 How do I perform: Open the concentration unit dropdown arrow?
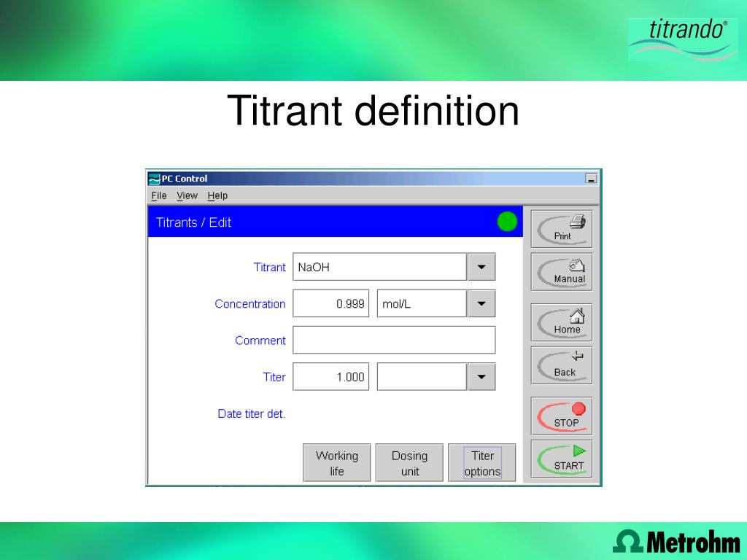pos(481,303)
